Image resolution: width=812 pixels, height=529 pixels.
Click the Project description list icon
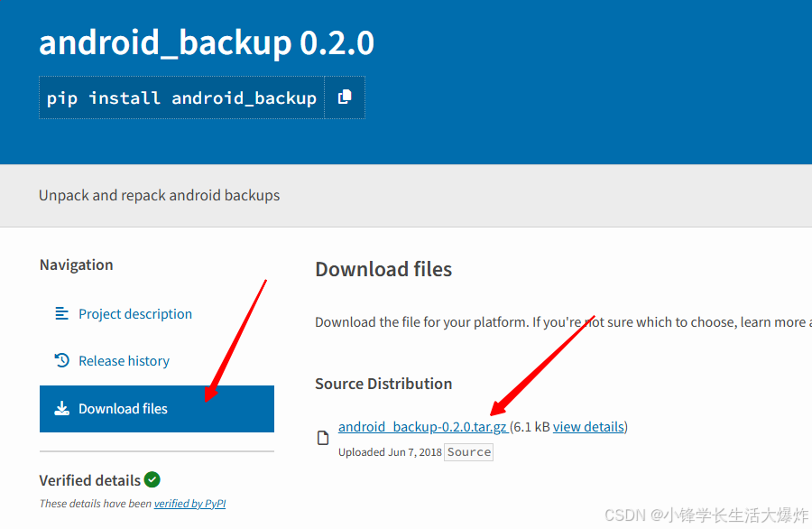(60, 313)
